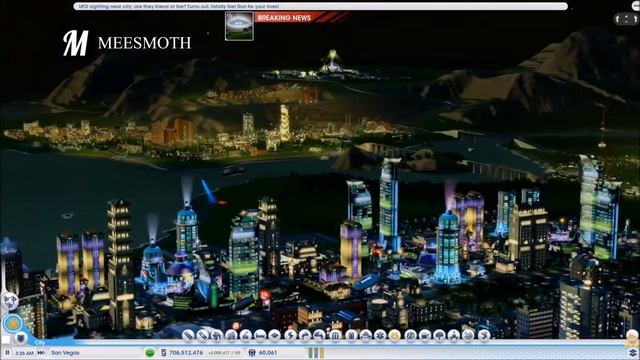Open the blue shield icon button

click(21, 338)
